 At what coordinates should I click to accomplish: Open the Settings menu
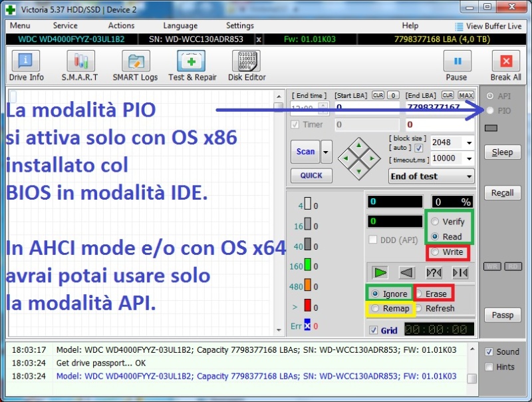(x=240, y=26)
